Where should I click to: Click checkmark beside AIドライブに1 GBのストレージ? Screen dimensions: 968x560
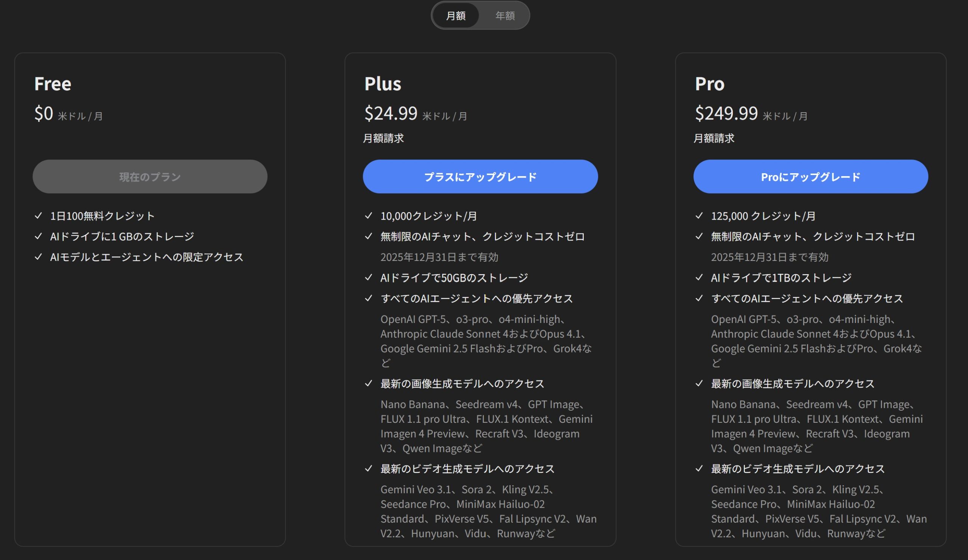[38, 236]
